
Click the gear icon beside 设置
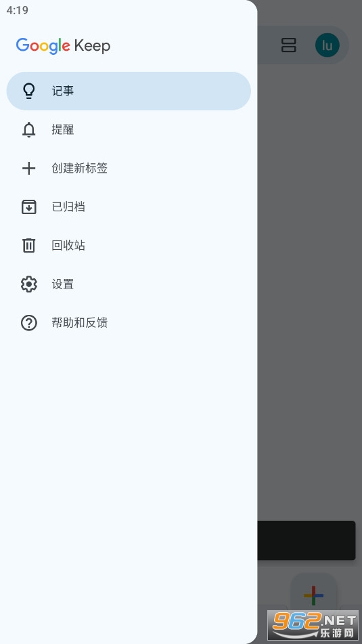click(x=28, y=284)
